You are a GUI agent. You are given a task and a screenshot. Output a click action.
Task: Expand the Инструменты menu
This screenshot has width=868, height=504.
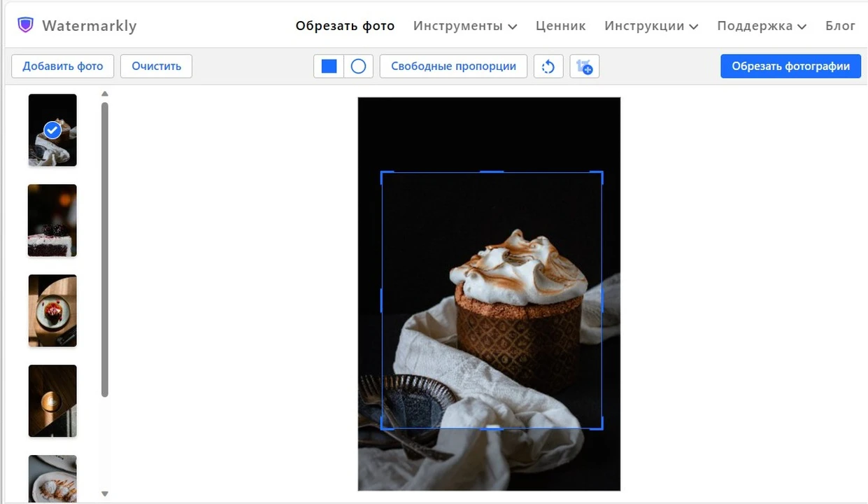click(x=464, y=26)
